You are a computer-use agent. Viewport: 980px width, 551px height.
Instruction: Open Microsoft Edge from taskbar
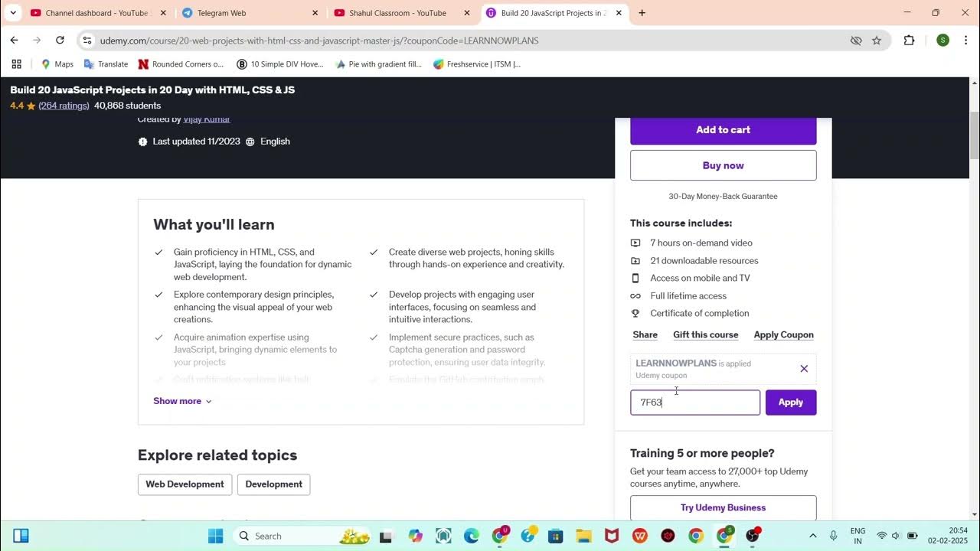[x=472, y=536]
